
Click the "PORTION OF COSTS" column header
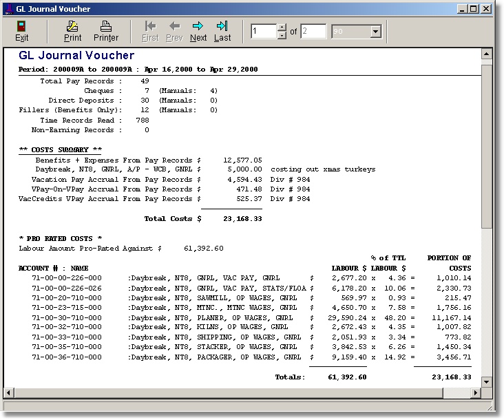click(x=449, y=263)
